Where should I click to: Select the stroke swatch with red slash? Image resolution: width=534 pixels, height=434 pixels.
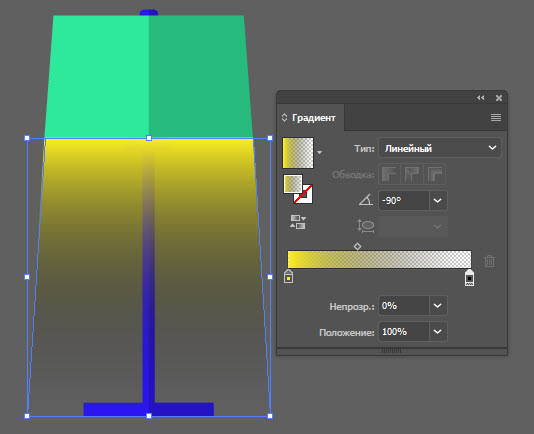tap(303, 194)
